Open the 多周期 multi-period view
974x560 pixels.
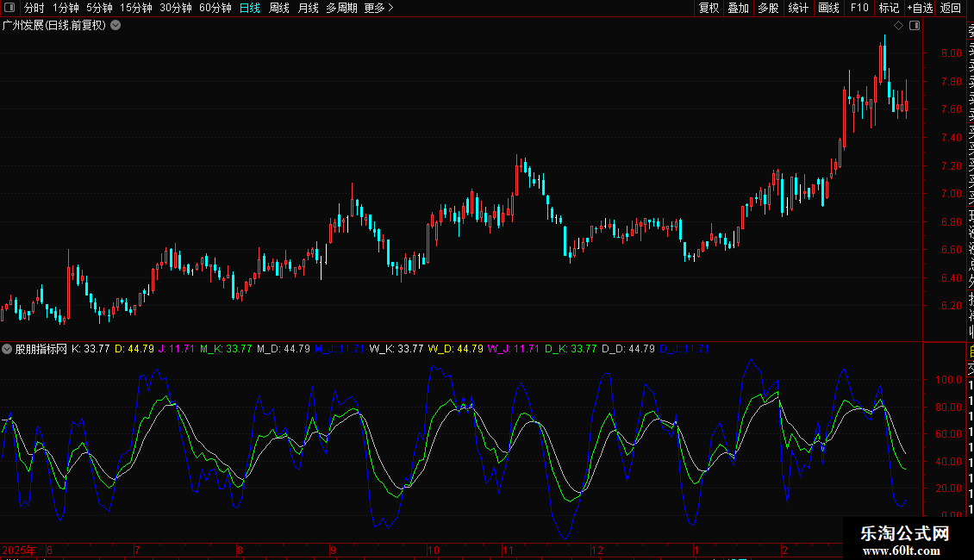[x=341, y=8]
